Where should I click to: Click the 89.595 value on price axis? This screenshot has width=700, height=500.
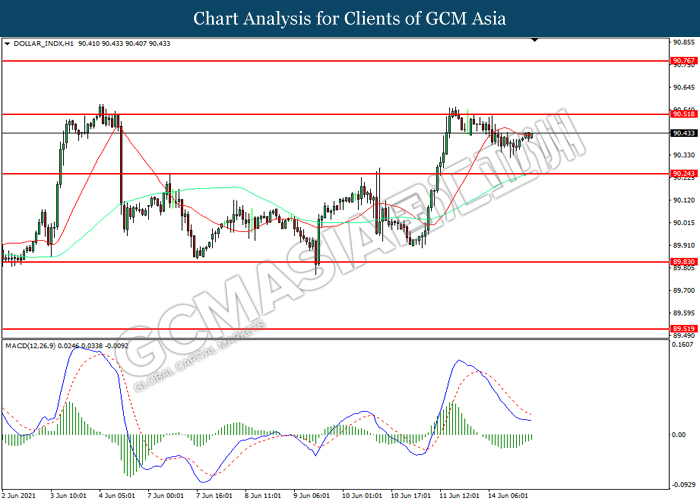click(x=684, y=313)
